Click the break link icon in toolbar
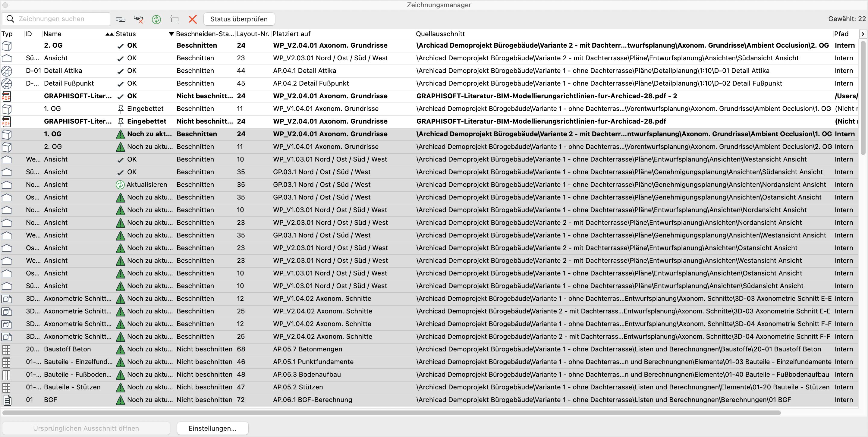This screenshot has width=868, height=437. click(139, 19)
